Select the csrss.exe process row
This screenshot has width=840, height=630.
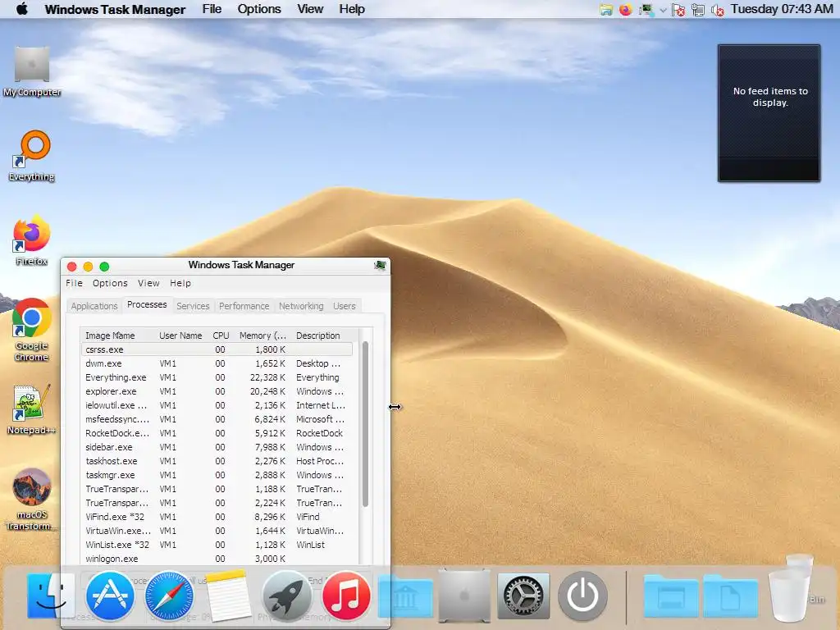click(x=217, y=349)
